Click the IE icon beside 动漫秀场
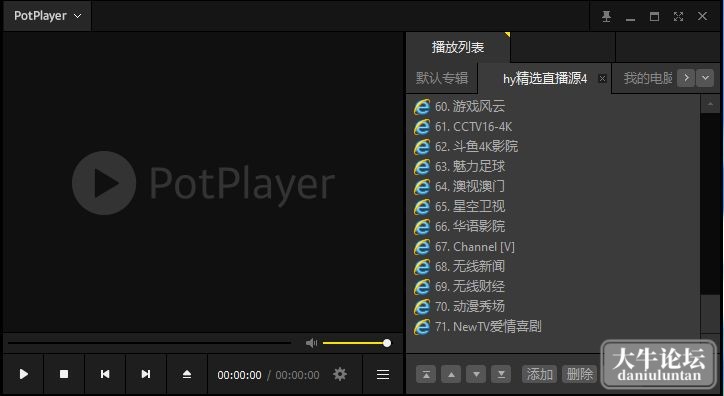The width and height of the screenshot is (724, 396). coord(422,306)
